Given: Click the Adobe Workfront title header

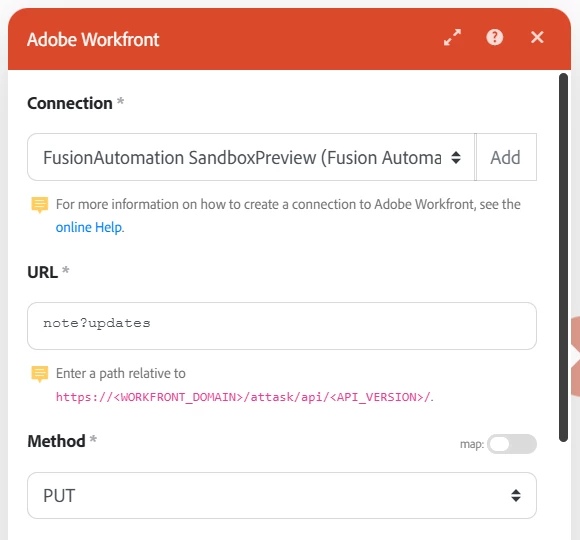Looking at the screenshot, I should 93,40.
